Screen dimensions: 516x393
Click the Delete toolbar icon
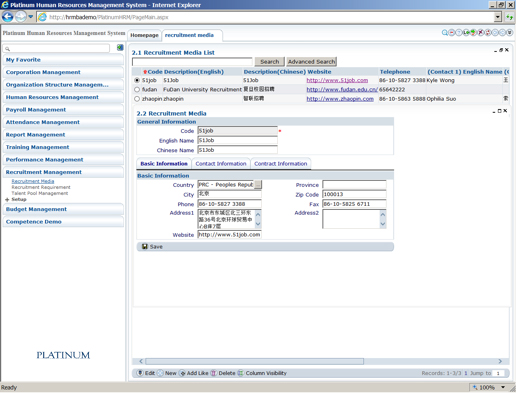(214, 373)
